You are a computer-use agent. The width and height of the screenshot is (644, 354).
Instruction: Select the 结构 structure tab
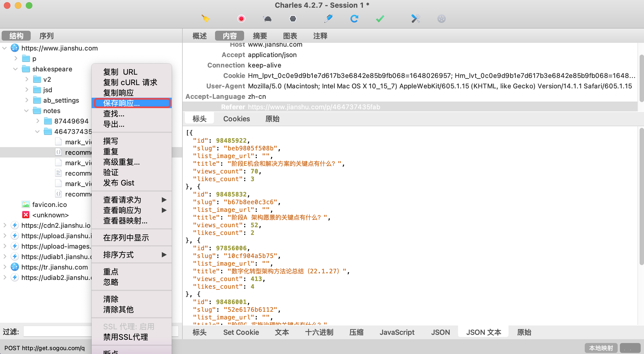point(16,36)
